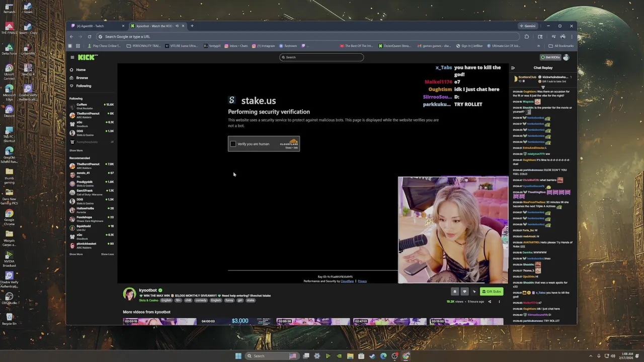Open the Privacy link in the footer
This screenshot has width=644, height=362.
point(362,281)
